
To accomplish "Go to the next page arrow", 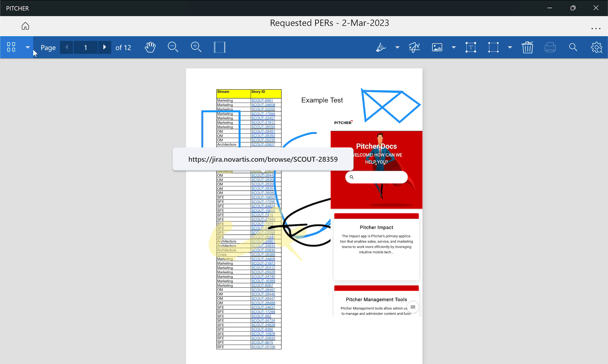I will click(x=105, y=47).
